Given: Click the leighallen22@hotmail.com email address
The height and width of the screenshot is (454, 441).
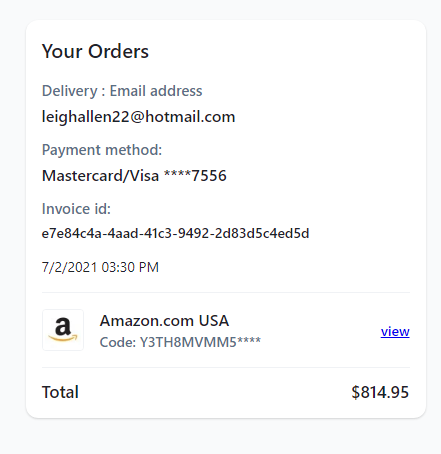Looking at the screenshot, I should [x=138, y=117].
